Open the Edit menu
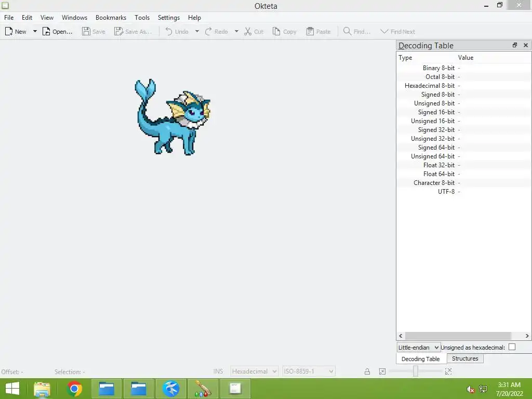 click(x=27, y=18)
